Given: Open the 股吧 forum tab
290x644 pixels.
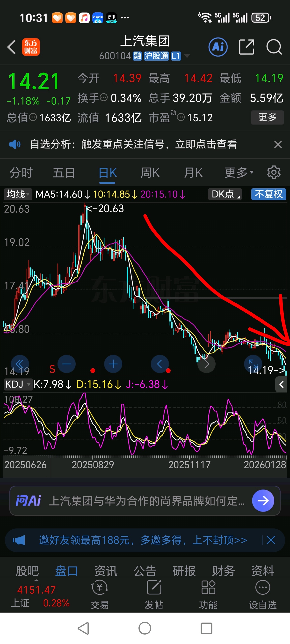Looking at the screenshot, I should (x=27, y=571).
